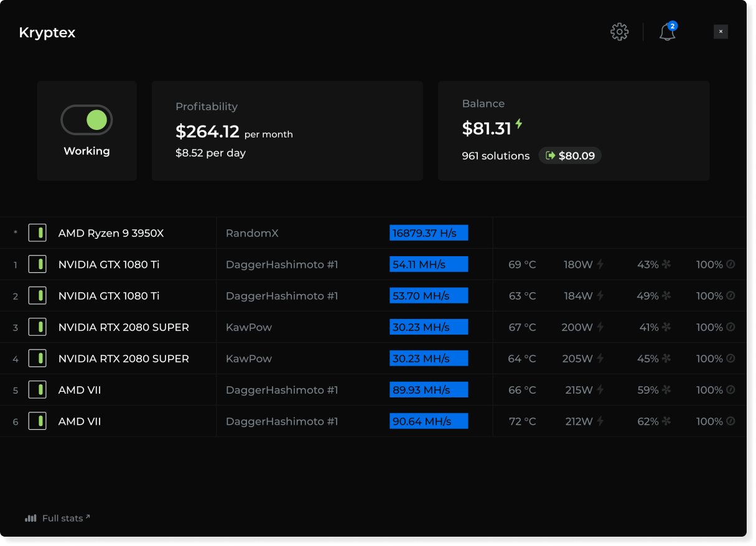Click the load gauge icon on GPU 6 row
This screenshot has height=546, width=756.
coord(730,421)
